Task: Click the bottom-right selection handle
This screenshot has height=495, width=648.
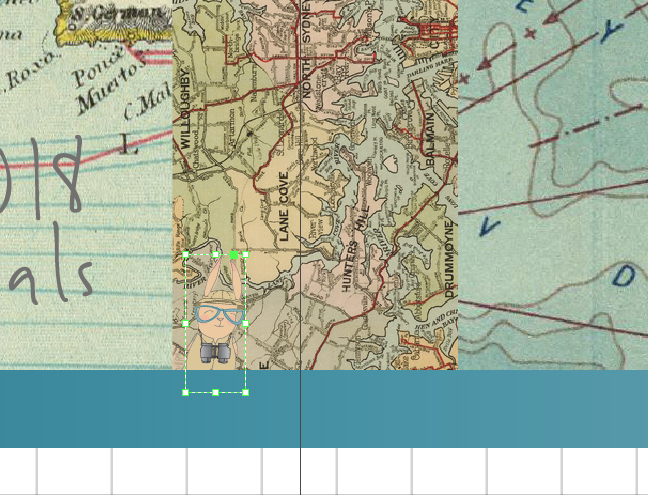Action: point(245,393)
